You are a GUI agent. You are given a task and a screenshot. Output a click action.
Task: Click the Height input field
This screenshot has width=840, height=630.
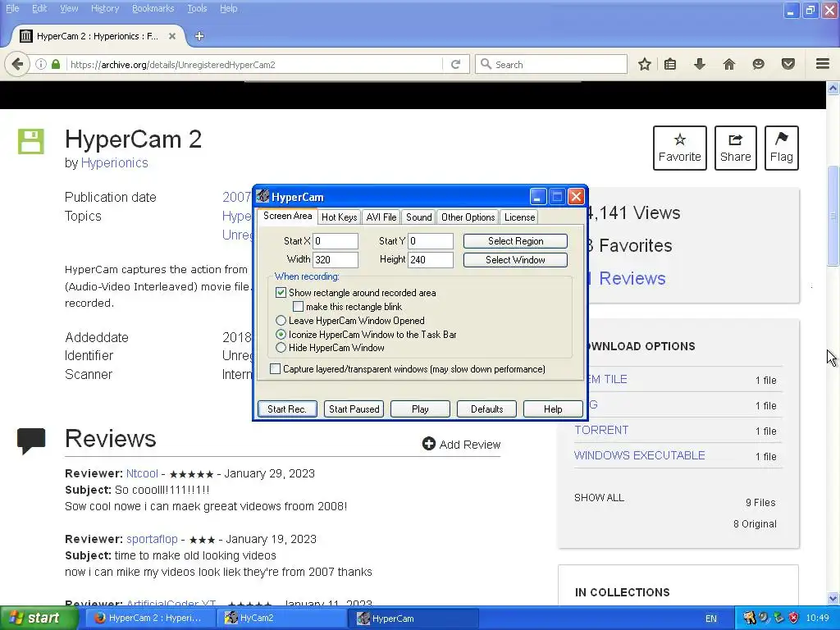(x=431, y=259)
